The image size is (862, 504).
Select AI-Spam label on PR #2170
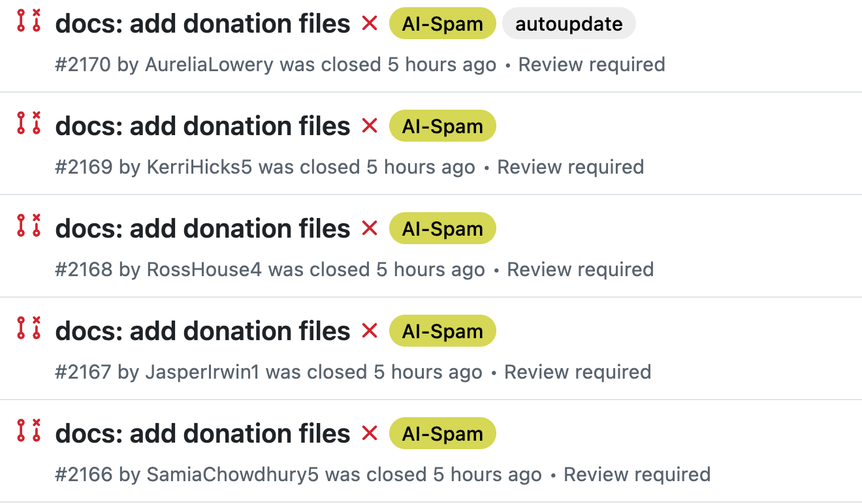pos(443,24)
